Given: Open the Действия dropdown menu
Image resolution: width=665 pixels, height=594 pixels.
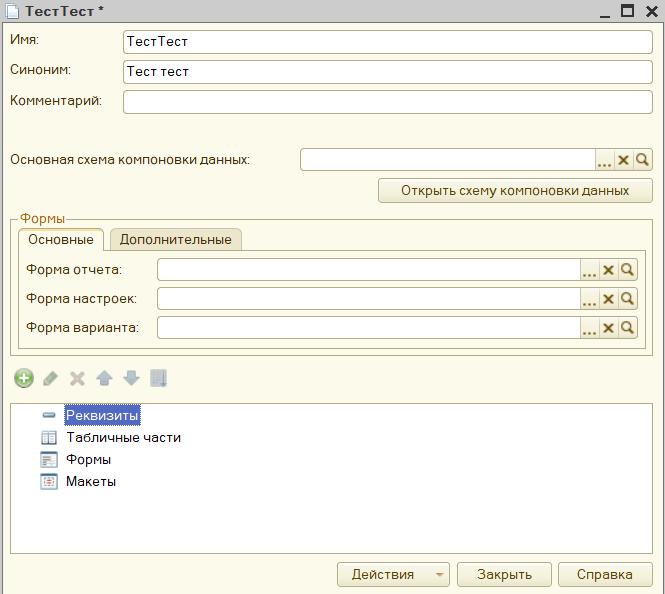Looking at the screenshot, I should pos(393,574).
